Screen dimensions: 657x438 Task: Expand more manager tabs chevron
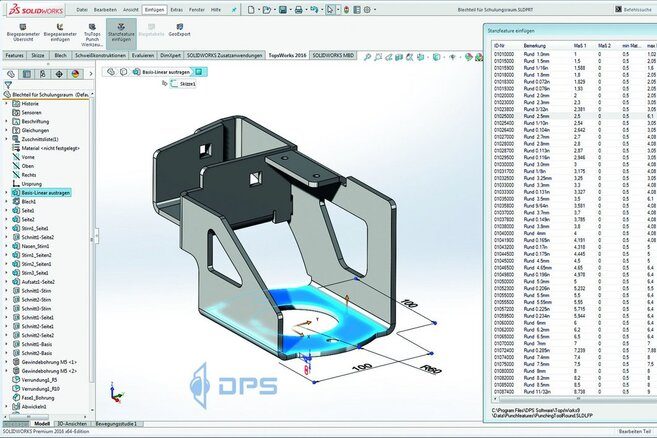click(91, 74)
